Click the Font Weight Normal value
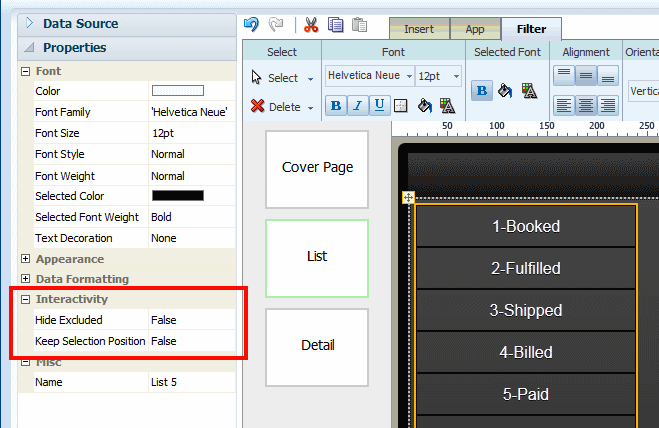 tap(192, 176)
